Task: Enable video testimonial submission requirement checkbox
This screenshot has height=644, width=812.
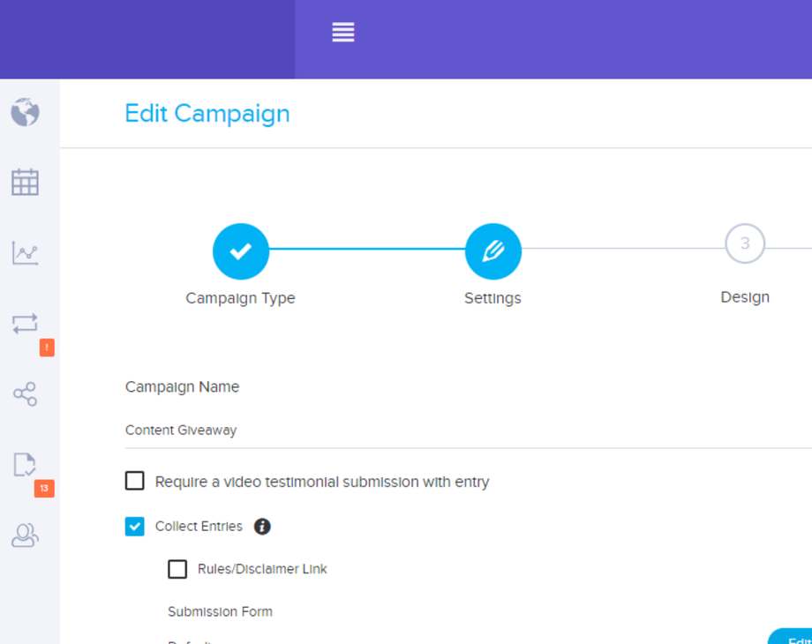Action: pos(135,481)
